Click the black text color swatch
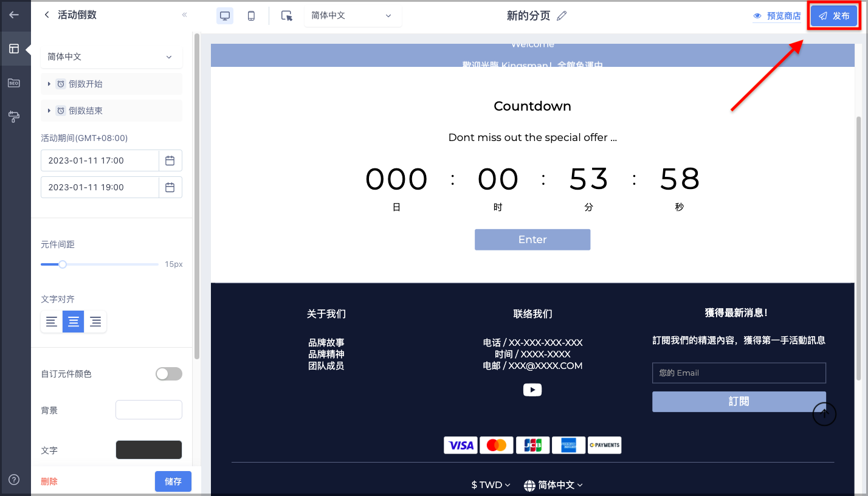The width and height of the screenshot is (868, 496). coord(149,450)
